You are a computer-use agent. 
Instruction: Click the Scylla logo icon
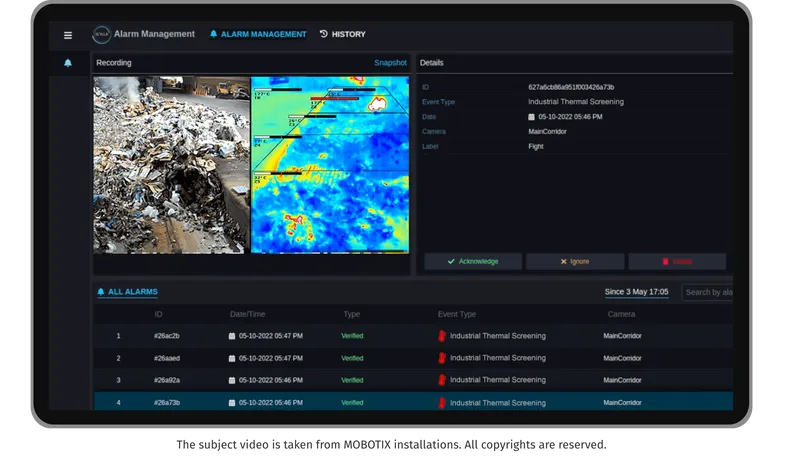pyautogui.click(x=101, y=35)
